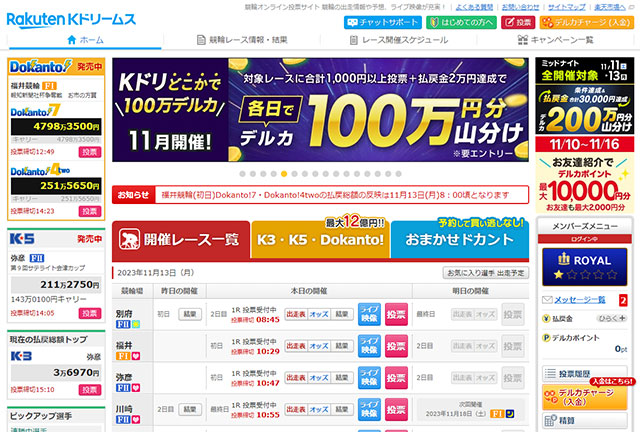Click the red unread message count badge

[x=623, y=301]
